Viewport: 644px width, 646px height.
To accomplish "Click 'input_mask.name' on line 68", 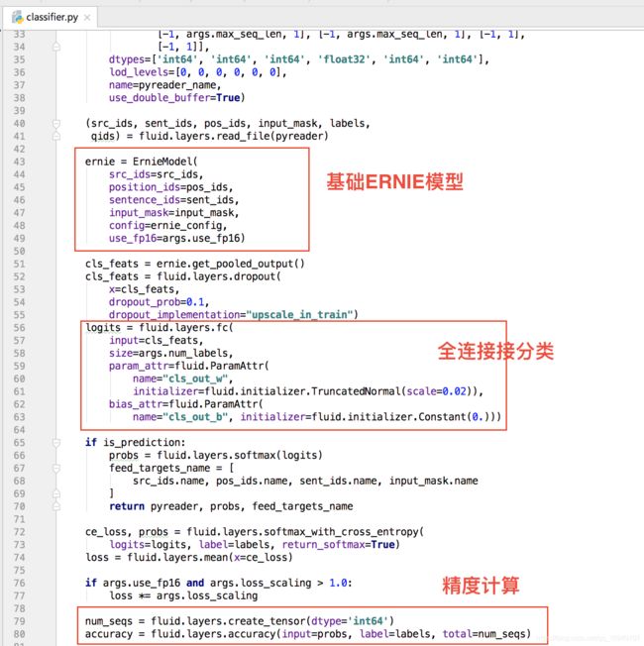I will pyautogui.click(x=434, y=481).
